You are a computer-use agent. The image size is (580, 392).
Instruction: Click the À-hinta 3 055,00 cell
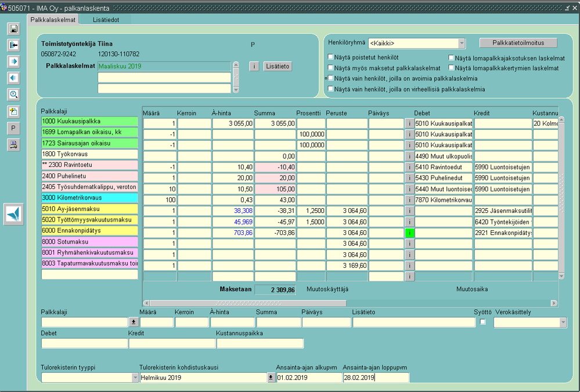coord(233,124)
